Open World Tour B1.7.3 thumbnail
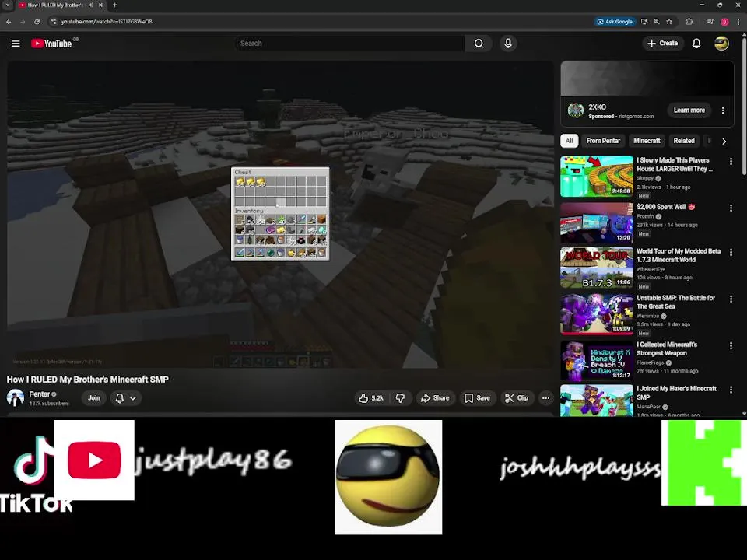Viewport: 747px width, 560px height. tap(597, 267)
